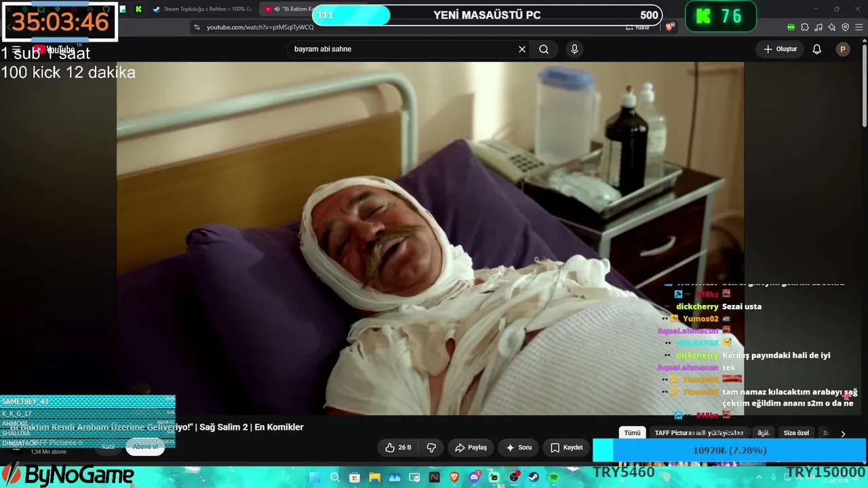Open the Steam Topluluğu browser tab

pyautogui.click(x=203, y=9)
